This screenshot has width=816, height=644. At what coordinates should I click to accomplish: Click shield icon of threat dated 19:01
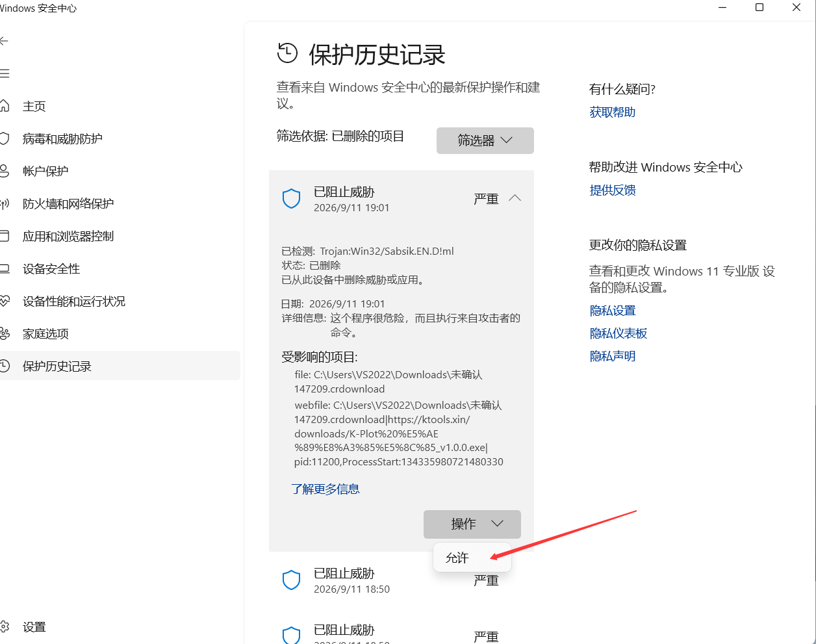pos(292,199)
